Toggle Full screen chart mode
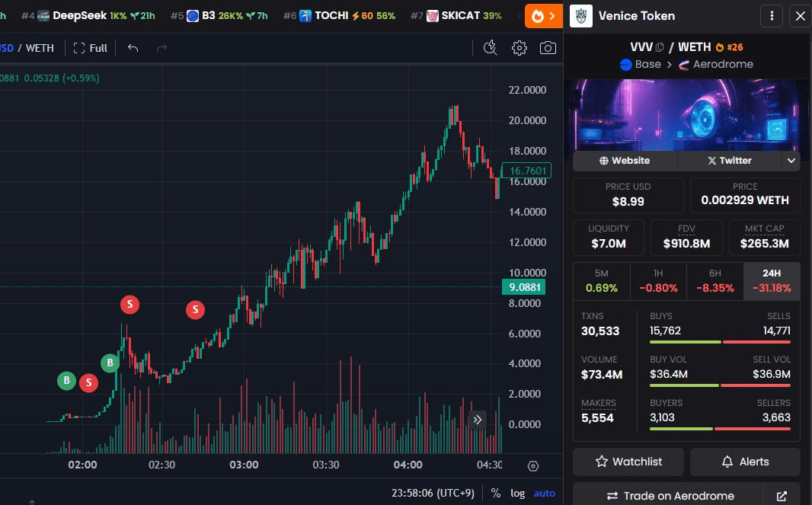This screenshot has height=505, width=812. 91,48
